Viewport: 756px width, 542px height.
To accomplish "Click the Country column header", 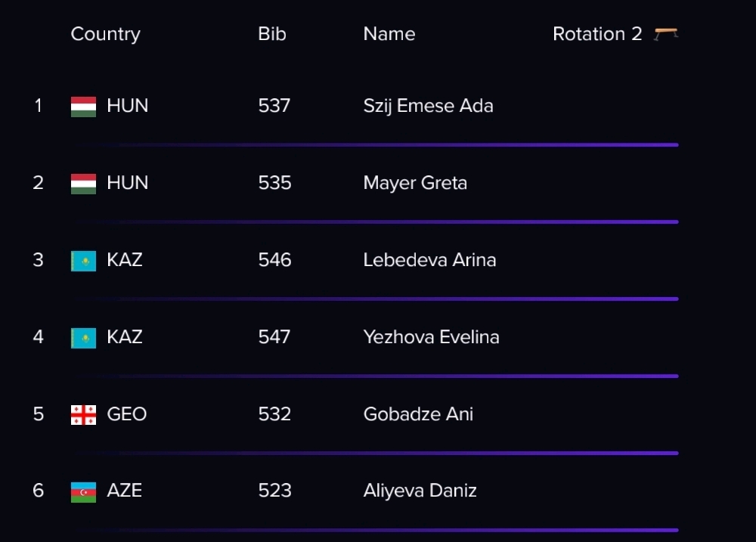I will pyautogui.click(x=106, y=34).
